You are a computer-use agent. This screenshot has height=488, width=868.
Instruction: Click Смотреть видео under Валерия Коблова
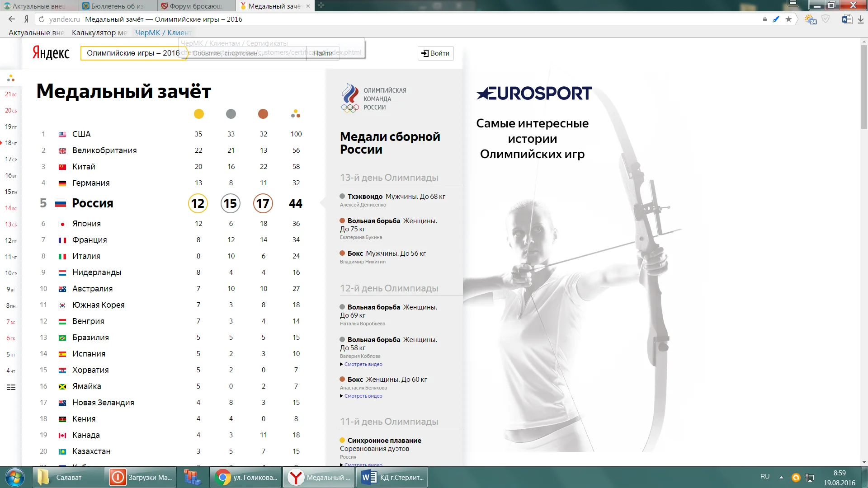(363, 364)
